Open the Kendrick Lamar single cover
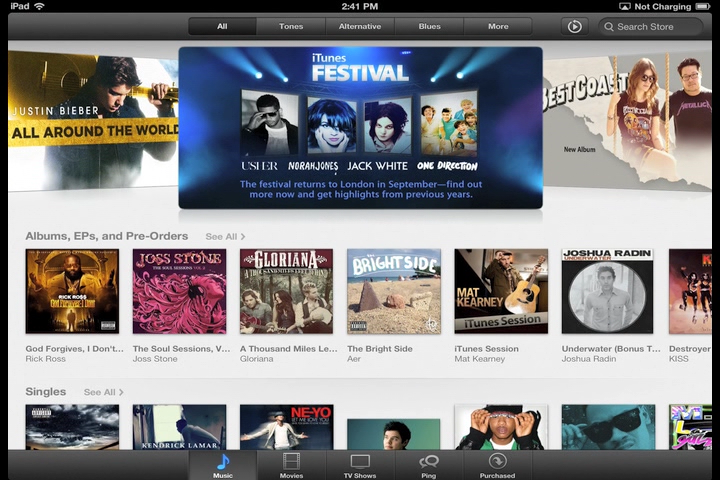 point(179,427)
